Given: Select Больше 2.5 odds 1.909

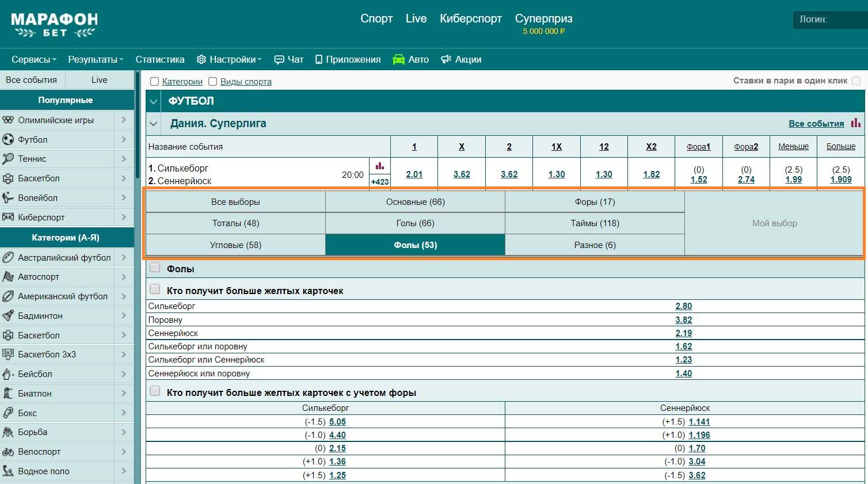Looking at the screenshot, I should (x=841, y=180).
